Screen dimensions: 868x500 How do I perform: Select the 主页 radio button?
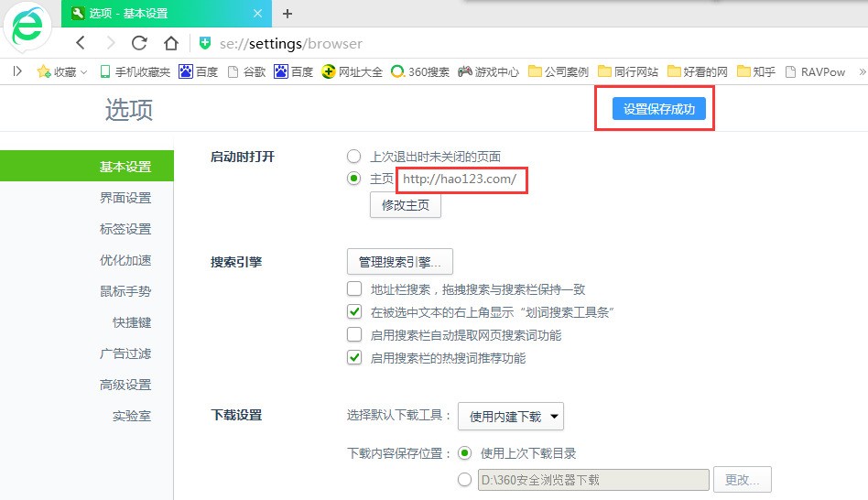[354, 179]
